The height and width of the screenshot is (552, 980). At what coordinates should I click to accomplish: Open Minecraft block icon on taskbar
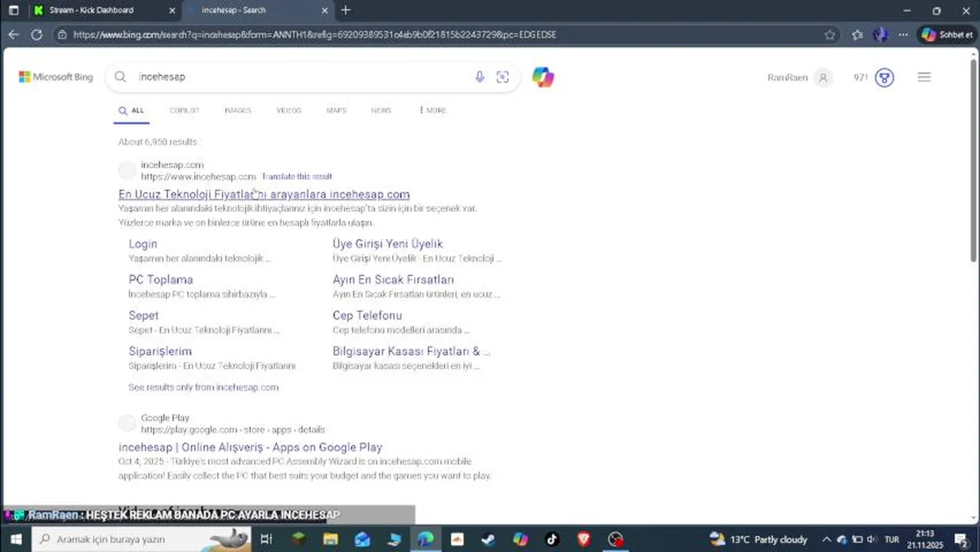[299, 539]
